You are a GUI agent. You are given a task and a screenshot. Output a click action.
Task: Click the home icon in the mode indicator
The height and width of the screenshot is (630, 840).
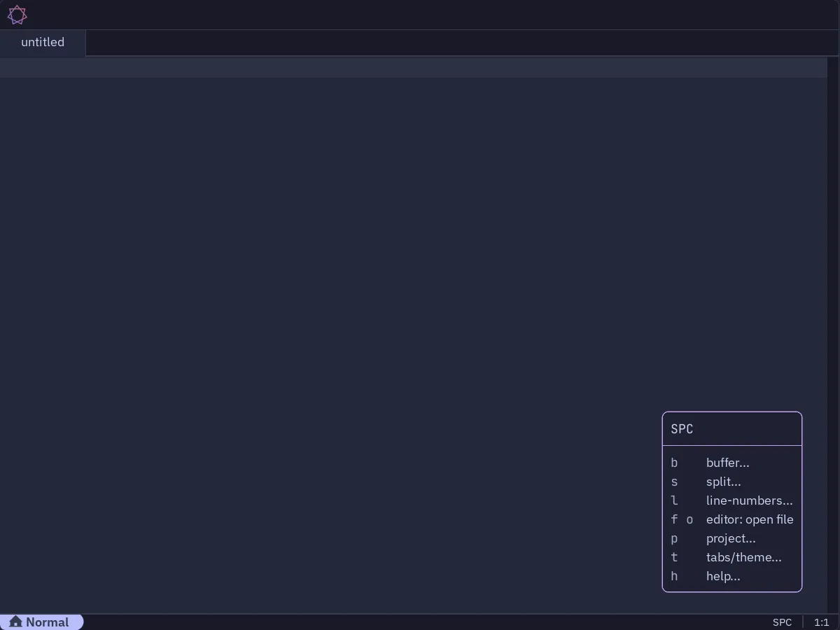coord(15,622)
